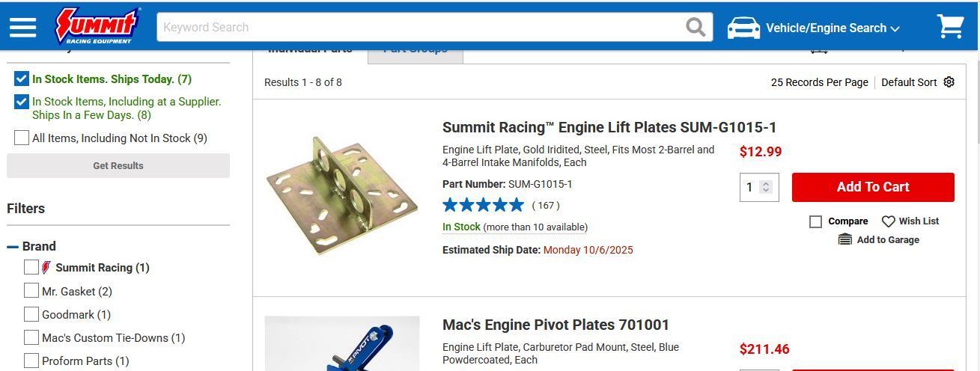Click the car icon for vehicle search
The width and height of the screenshot is (980, 371).
pos(743,28)
